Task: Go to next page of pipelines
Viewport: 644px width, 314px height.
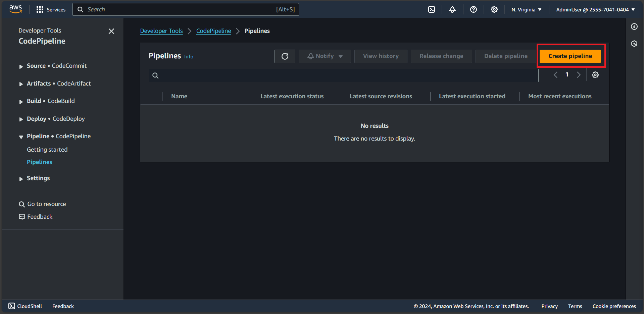Action: pyautogui.click(x=578, y=75)
